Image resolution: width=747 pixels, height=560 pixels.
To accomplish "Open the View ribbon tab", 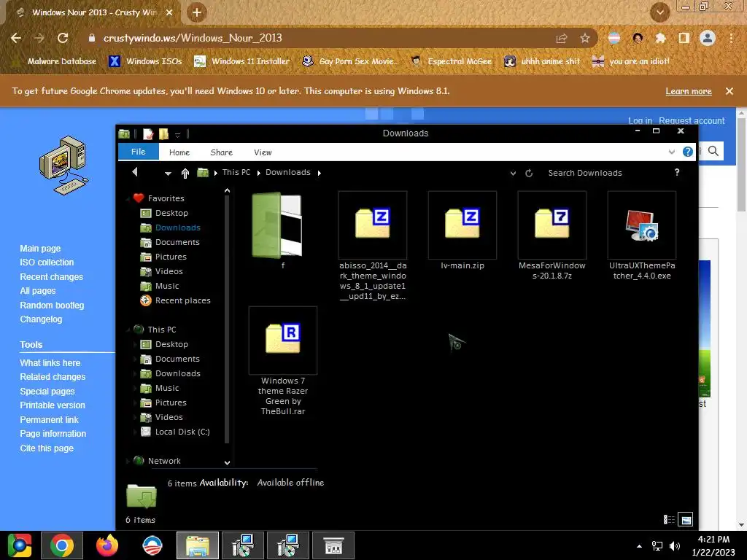I will [x=263, y=152].
